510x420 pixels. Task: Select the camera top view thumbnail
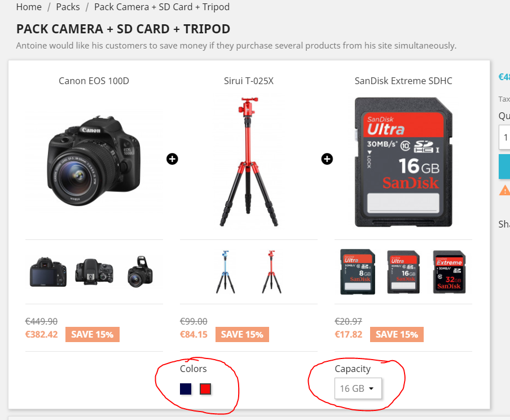pos(94,272)
